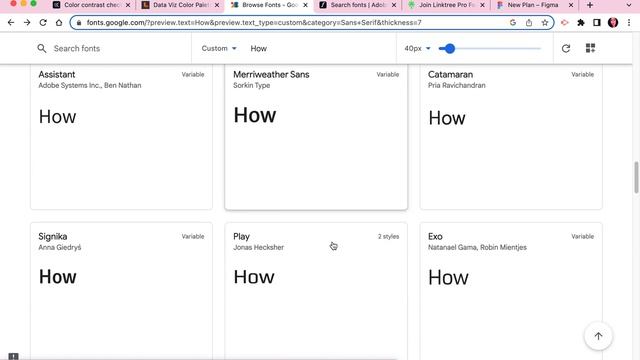This screenshot has height=360, width=640.
Task: Close the Data Viz Color Palette tab
Action: pyautogui.click(x=217, y=5)
